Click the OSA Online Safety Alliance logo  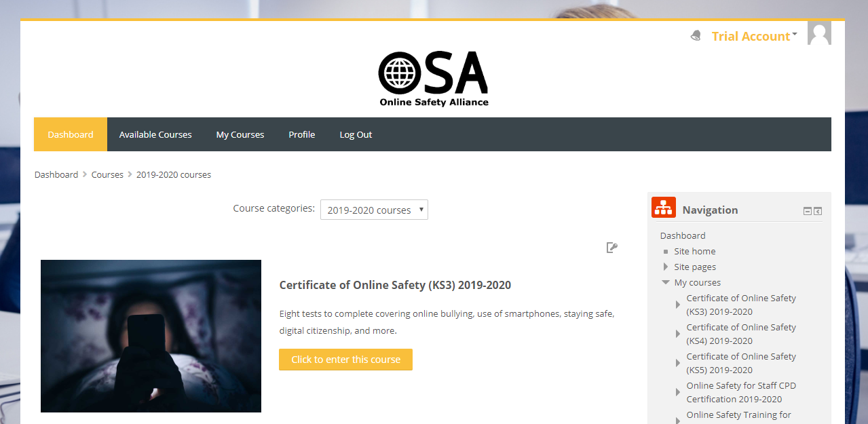pyautogui.click(x=433, y=75)
